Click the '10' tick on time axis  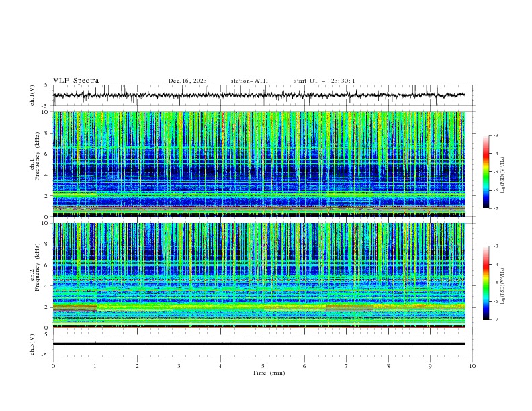[x=472, y=366]
